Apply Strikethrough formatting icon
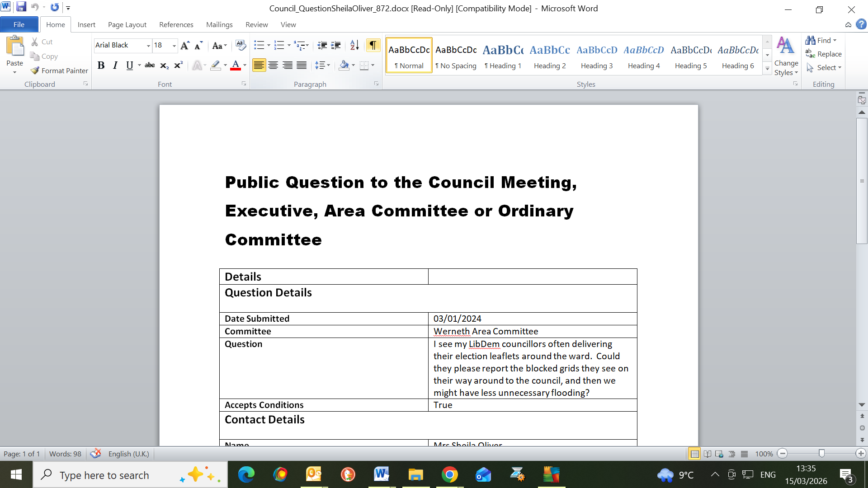 coord(150,66)
